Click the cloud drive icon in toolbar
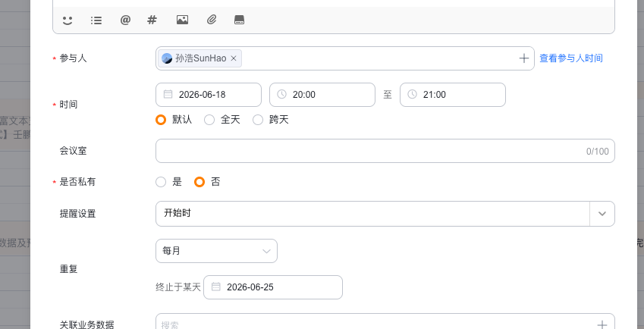Viewport: 644px width, 329px height. (x=240, y=20)
